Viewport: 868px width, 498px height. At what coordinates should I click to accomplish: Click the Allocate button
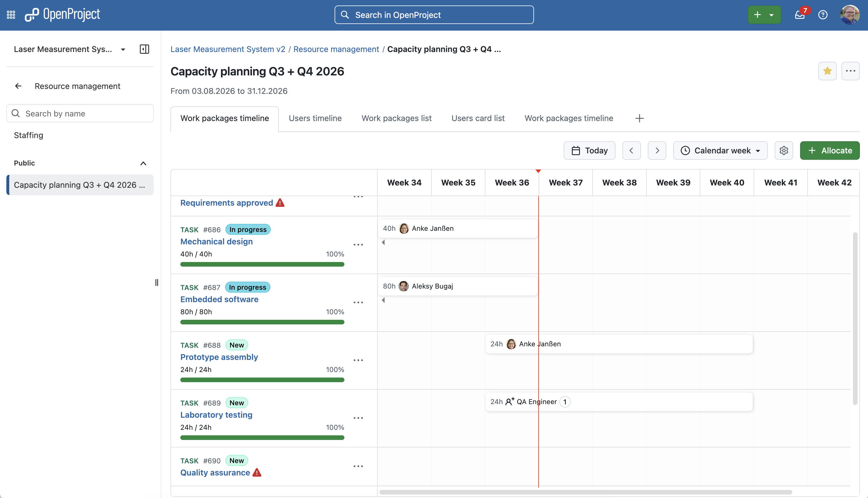point(830,150)
